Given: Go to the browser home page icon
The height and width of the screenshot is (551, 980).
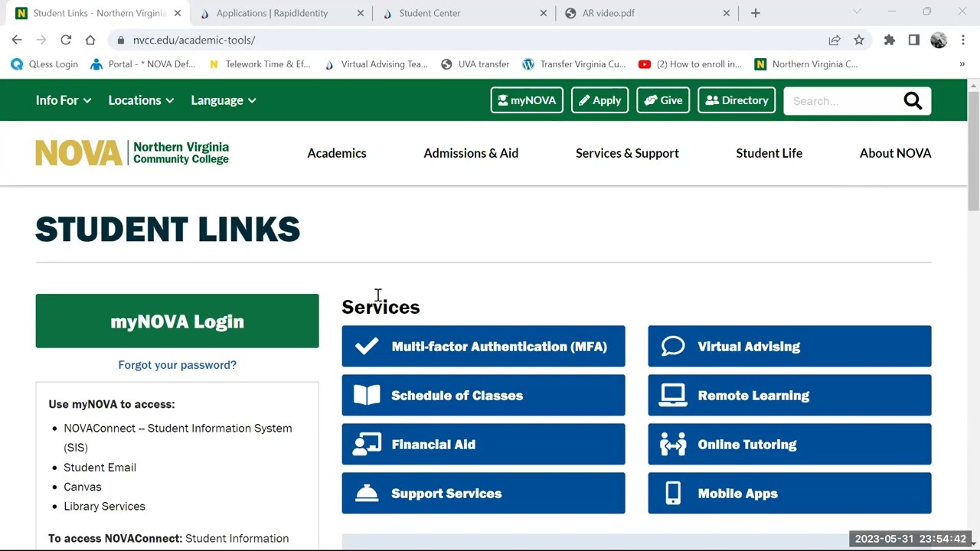Looking at the screenshot, I should pyautogui.click(x=90, y=40).
